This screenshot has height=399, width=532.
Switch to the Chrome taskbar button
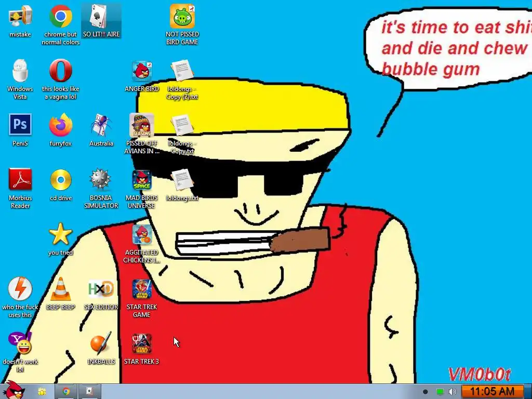66,392
